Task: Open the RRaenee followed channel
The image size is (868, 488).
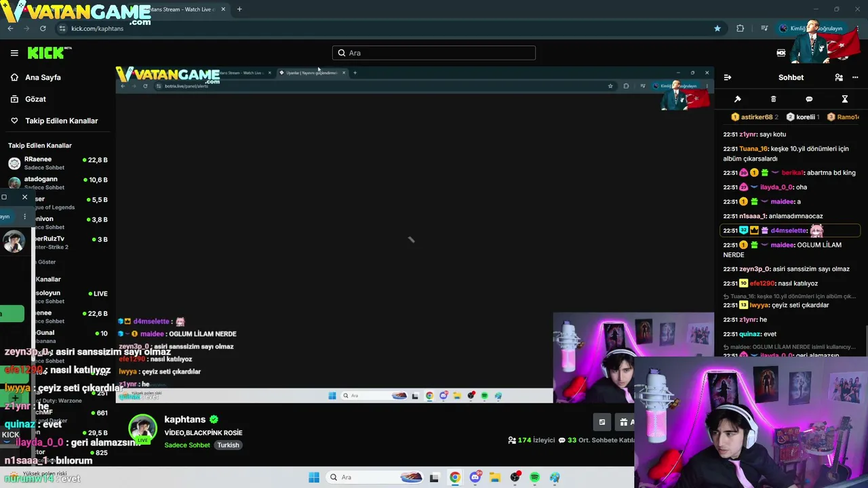Action: pos(58,163)
